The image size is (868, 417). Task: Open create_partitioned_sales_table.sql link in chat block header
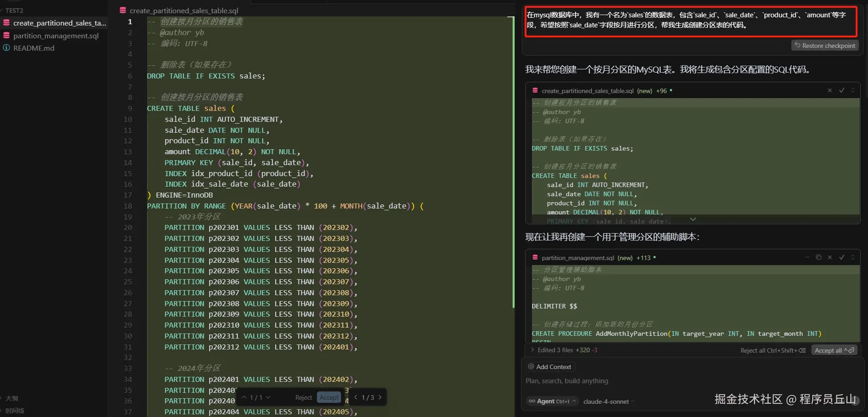[588, 91]
